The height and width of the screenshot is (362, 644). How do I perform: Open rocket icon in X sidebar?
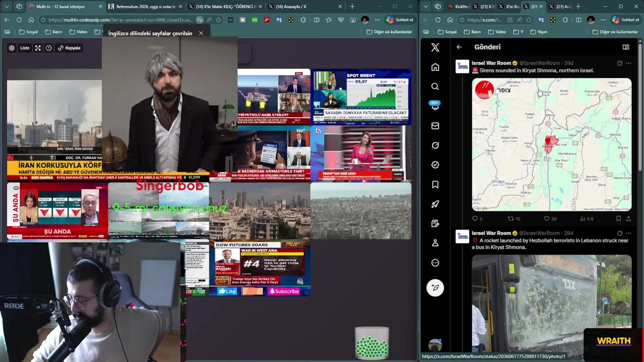[435, 204]
